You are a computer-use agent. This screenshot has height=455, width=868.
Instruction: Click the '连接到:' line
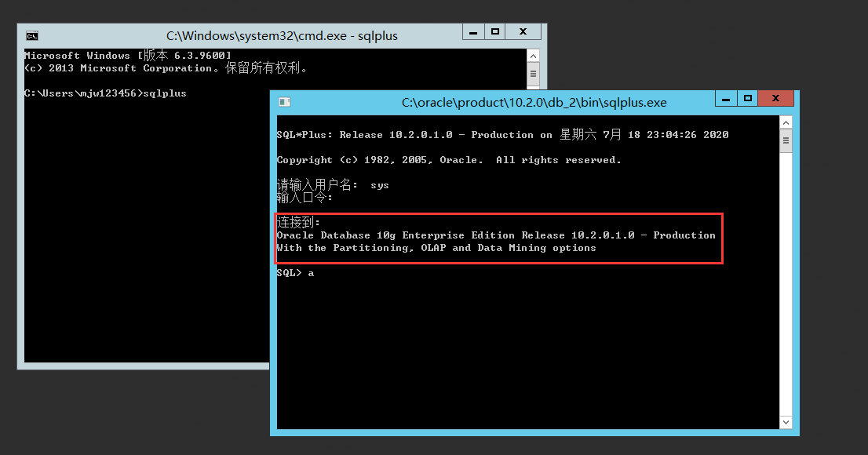[x=298, y=222]
